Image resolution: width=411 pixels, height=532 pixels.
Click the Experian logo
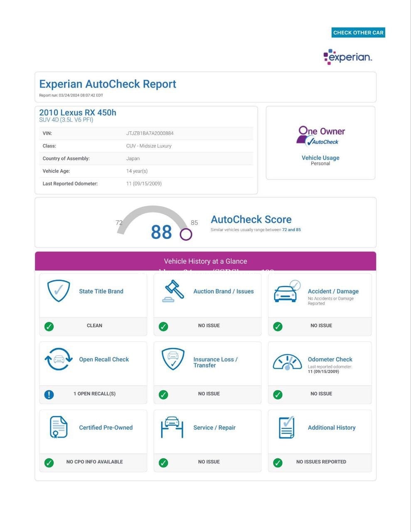[348, 57]
